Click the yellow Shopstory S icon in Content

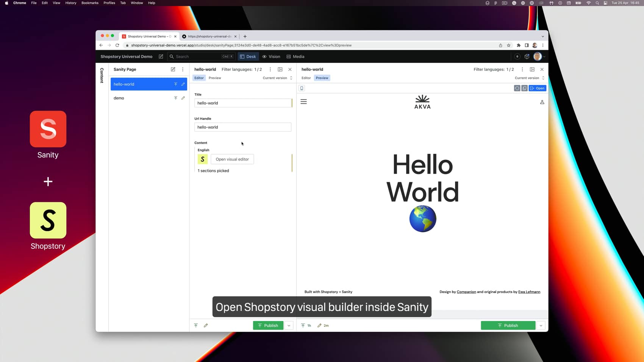click(x=203, y=159)
